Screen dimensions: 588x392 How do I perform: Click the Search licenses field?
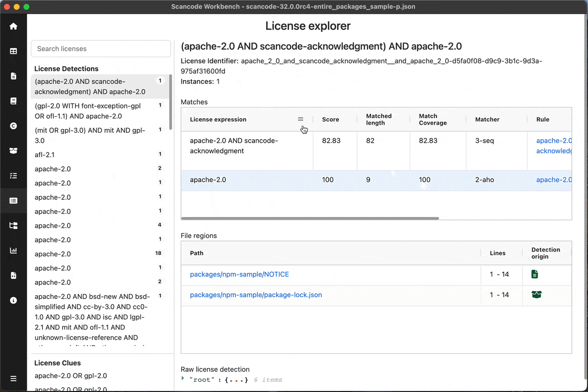pyautogui.click(x=101, y=48)
